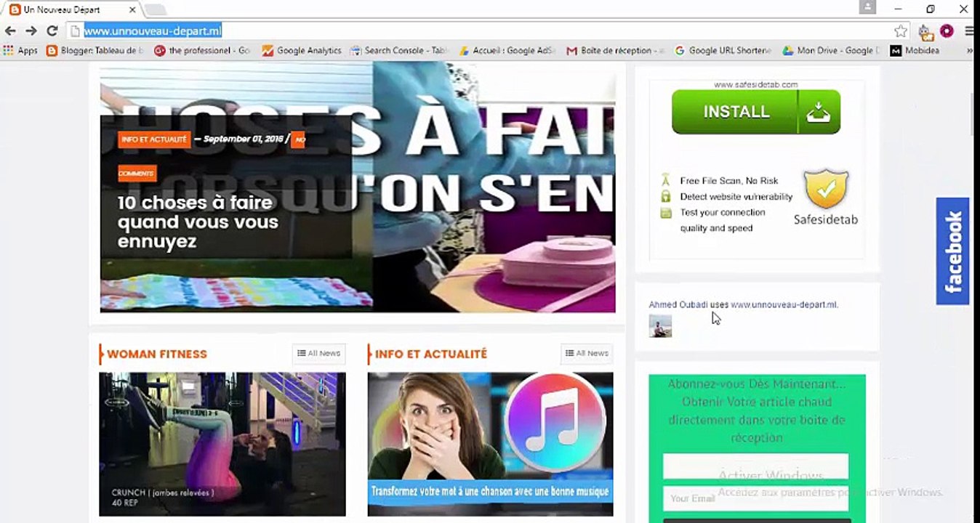Click the orange COMMENTS tag
Viewport: 980px width, 523px height.
pyautogui.click(x=137, y=174)
